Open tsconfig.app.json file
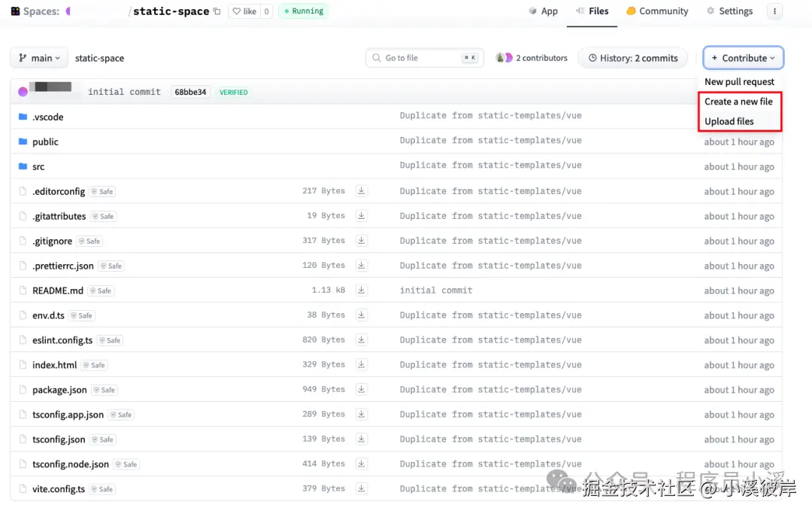 [68, 415]
